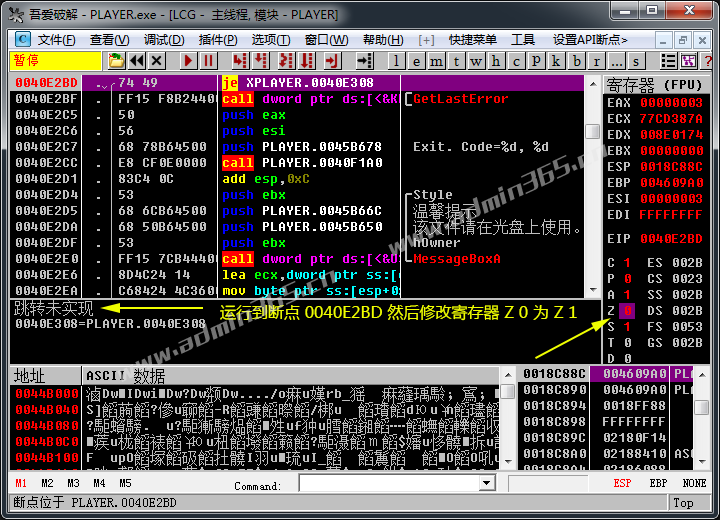Click the NONE stack follow button
This screenshot has width=720, height=520.
click(694, 483)
